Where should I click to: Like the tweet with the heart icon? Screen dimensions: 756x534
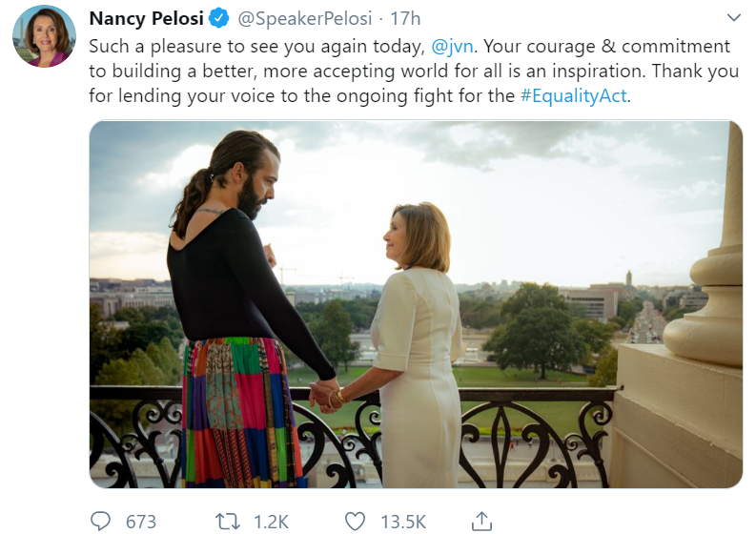(x=355, y=521)
